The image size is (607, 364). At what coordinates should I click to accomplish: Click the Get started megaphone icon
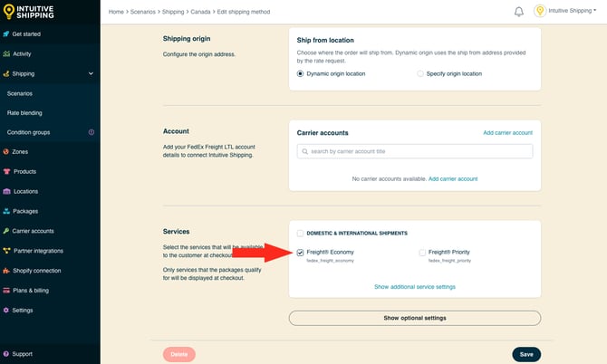(6, 34)
